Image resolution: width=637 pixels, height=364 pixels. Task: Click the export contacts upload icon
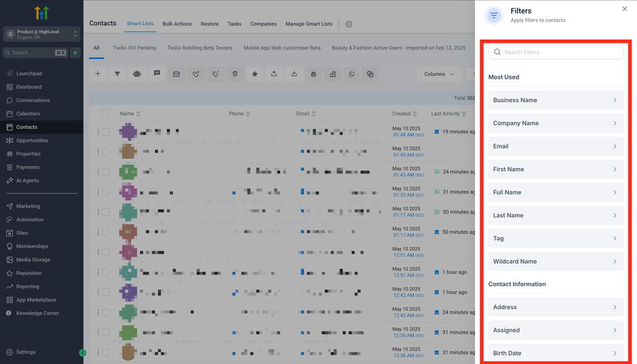(274, 74)
